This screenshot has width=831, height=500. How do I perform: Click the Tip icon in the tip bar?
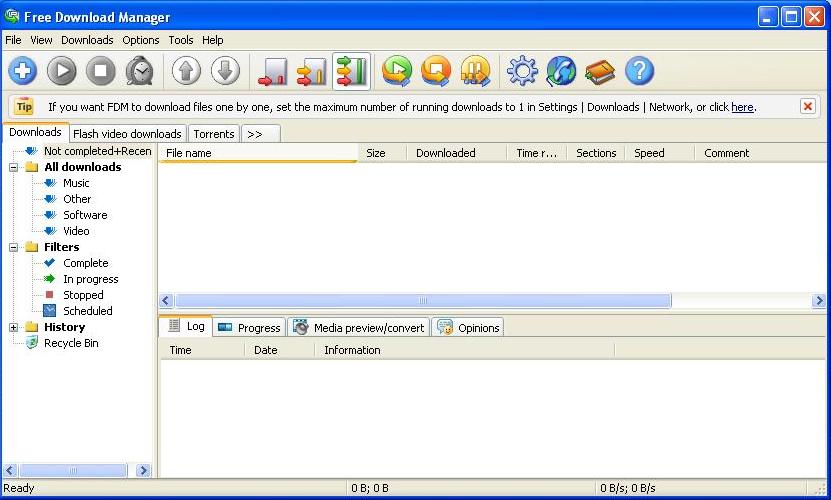pyautogui.click(x=24, y=107)
